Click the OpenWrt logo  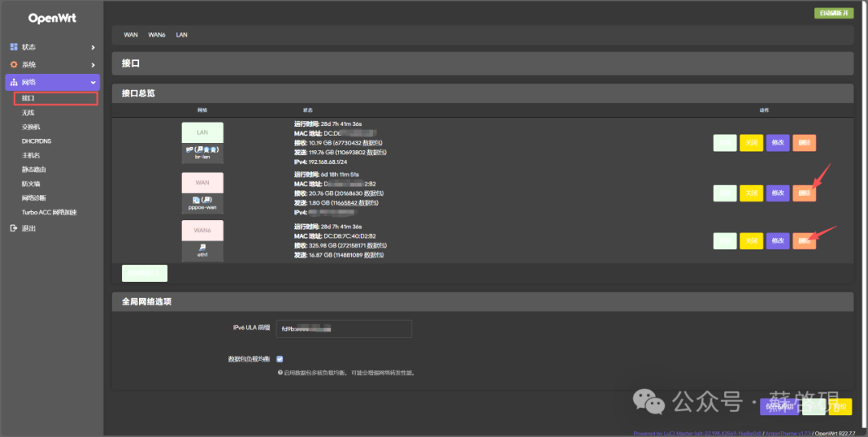click(x=52, y=18)
